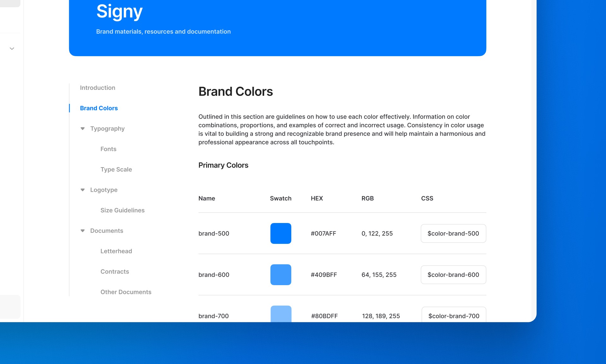The width and height of the screenshot is (606, 364).
Task: Copy the $color-brand-700 CSS variable
Action: pos(454,314)
